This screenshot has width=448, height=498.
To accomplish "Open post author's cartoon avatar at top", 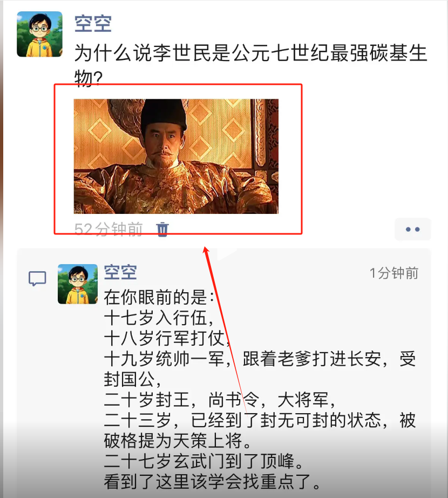I will (x=39, y=35).
